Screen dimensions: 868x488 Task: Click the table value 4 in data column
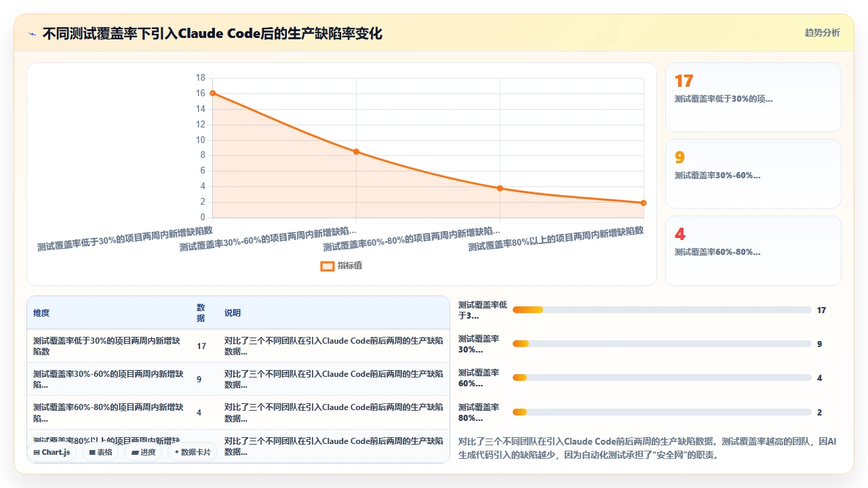199,413
